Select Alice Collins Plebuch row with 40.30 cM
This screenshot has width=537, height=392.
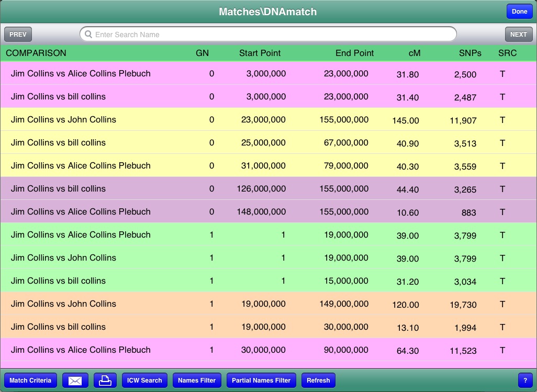coord(268,165)
